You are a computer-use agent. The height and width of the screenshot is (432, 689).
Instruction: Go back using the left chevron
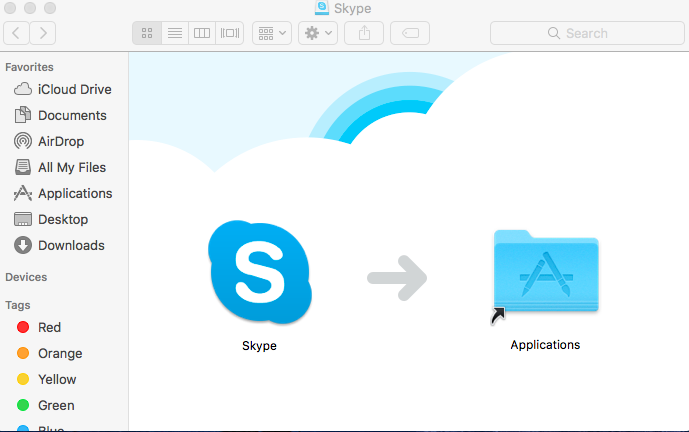(16, 33)
